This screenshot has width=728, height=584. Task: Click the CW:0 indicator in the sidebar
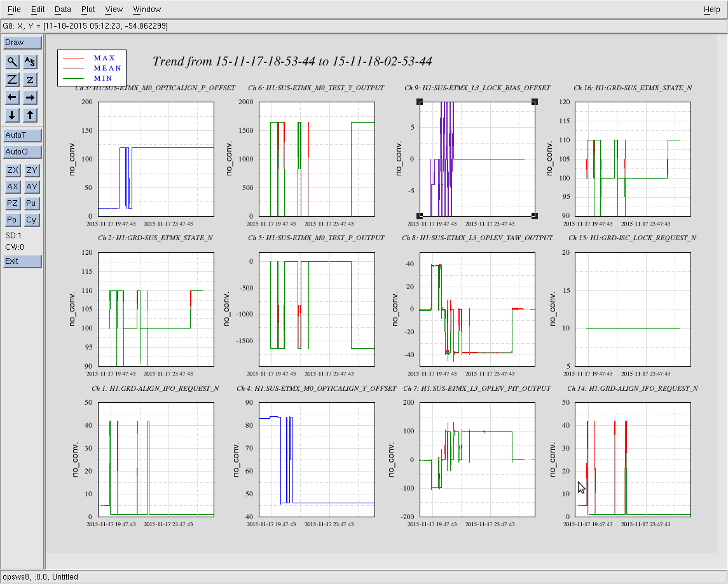click(15, 247)
